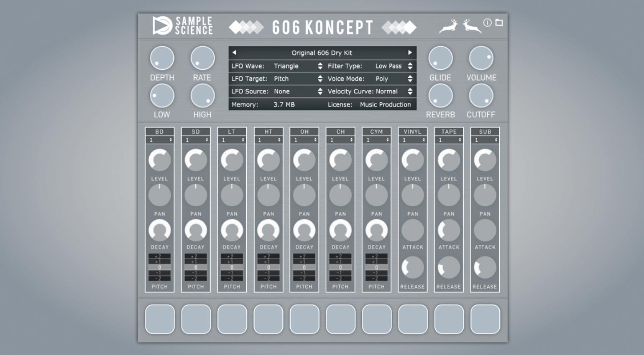644x355 pixels.
Task: Click the 3.7 MB memory value
Action: click(284, 104)
